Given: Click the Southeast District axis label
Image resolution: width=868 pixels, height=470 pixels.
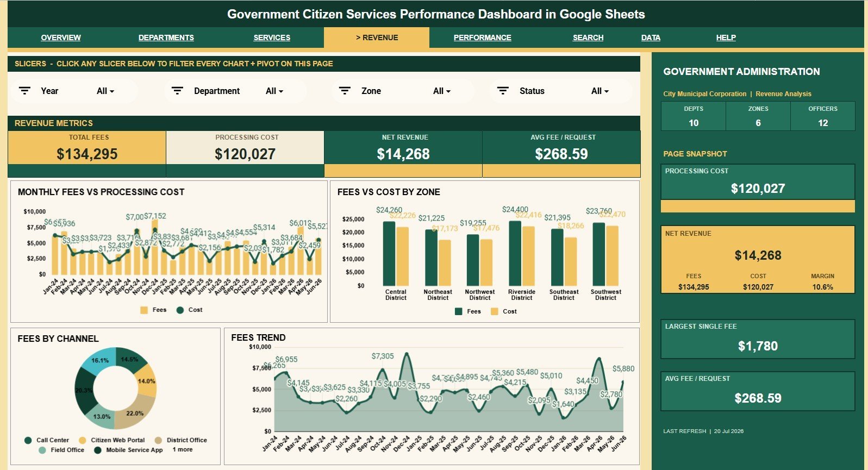Looking at the screenshot, I should point(564,294).
